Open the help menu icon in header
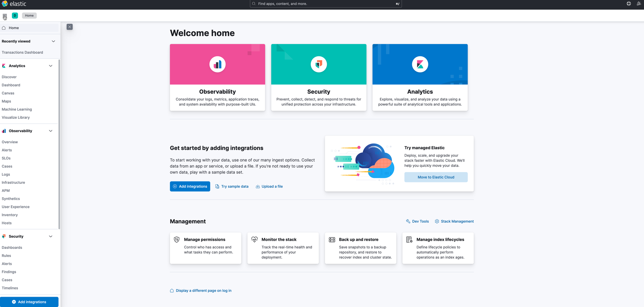 point(629,4)
